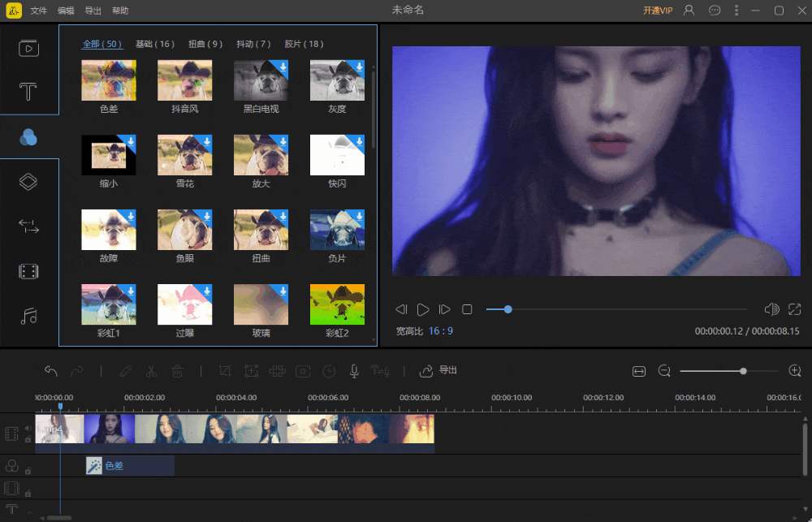The width and height of the screenshot is (812, 522).
Task: Open the film elements panel icon
Action: click(28, 271)
